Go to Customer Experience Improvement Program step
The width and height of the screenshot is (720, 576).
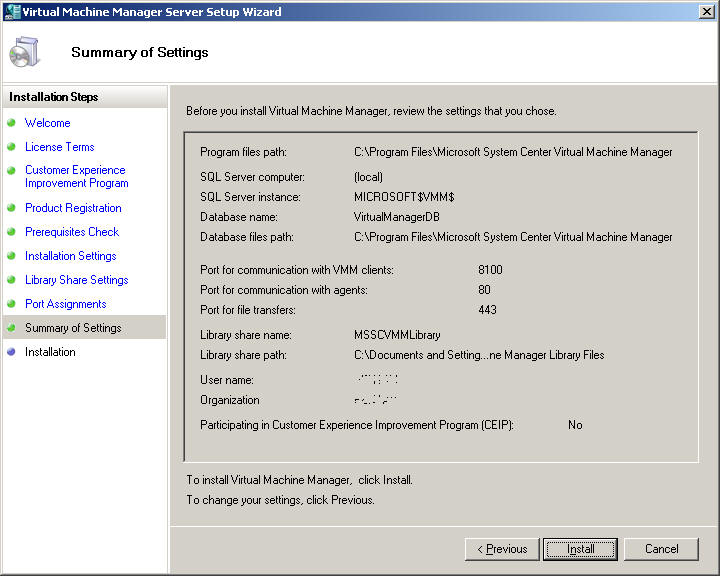coord(77,176)
